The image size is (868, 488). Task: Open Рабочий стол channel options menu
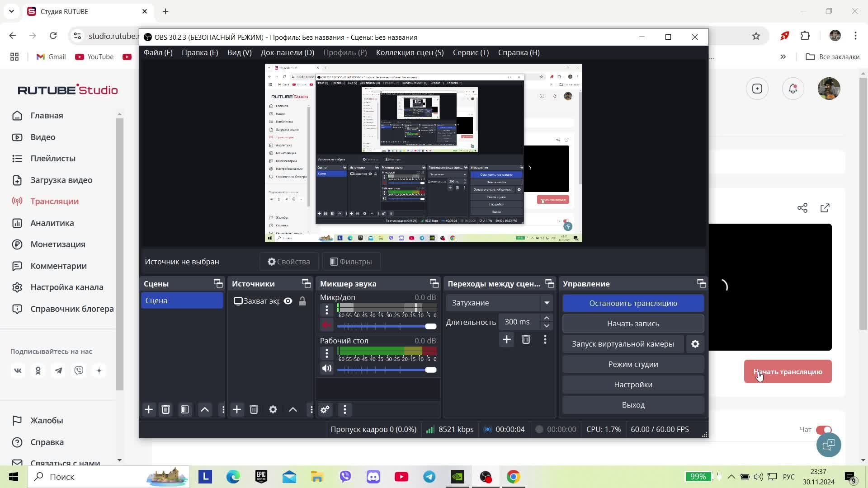pyautogui.click(x=327, y=353)
